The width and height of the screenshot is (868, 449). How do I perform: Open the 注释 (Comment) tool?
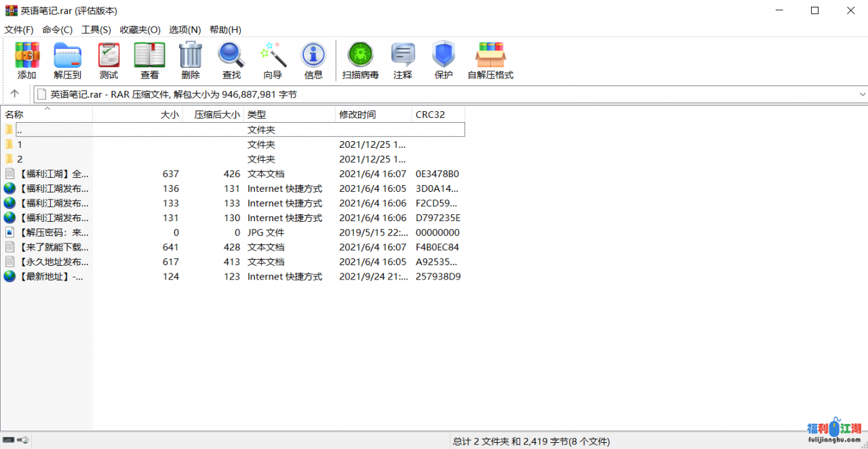coord(403,60)
